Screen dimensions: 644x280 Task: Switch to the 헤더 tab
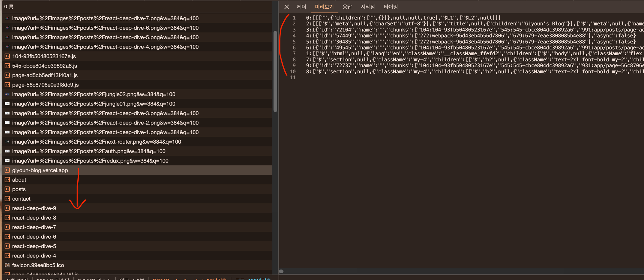click(x=301, y=7)
